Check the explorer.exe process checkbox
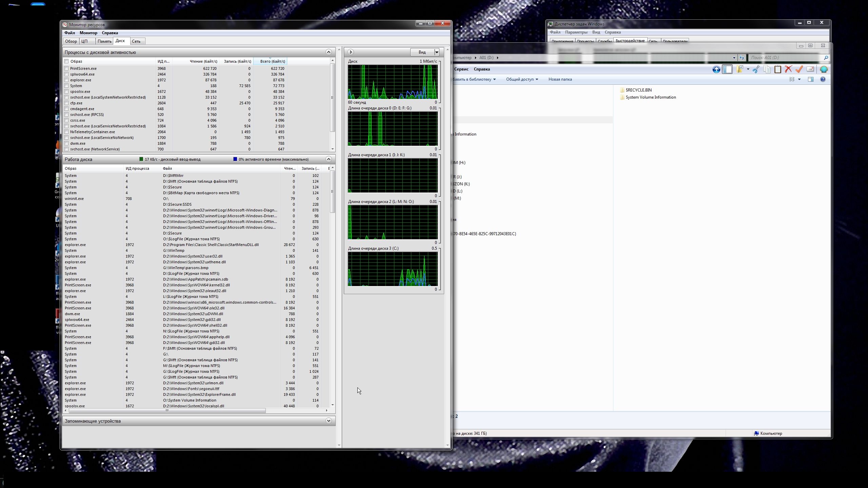This screenshot has width=868, height=488. coord(66,80)
